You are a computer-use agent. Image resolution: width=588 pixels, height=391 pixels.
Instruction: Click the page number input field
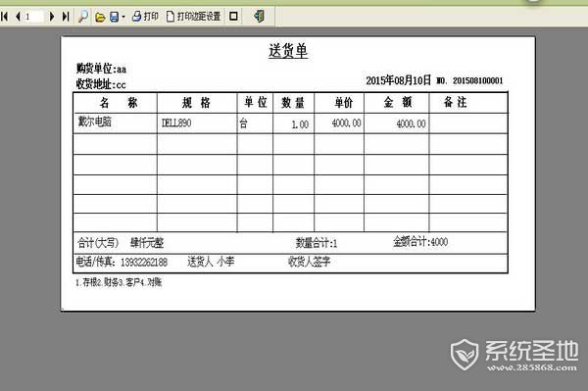33,16
